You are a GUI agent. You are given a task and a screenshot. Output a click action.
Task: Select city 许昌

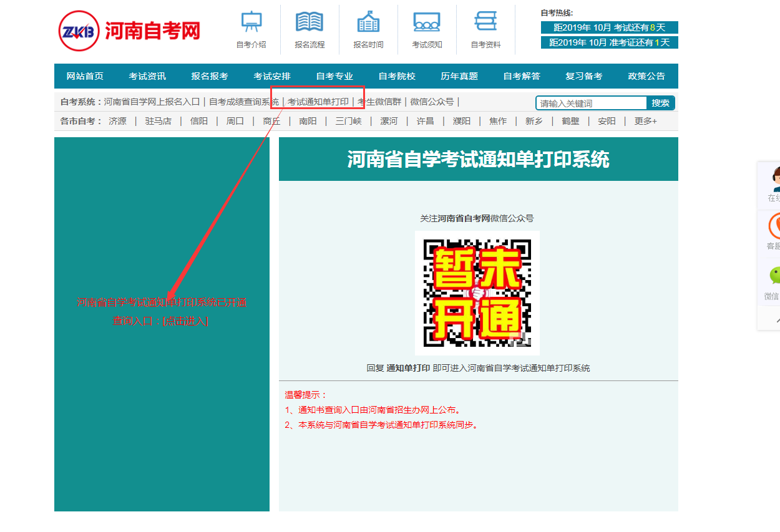tap(425, 121)
